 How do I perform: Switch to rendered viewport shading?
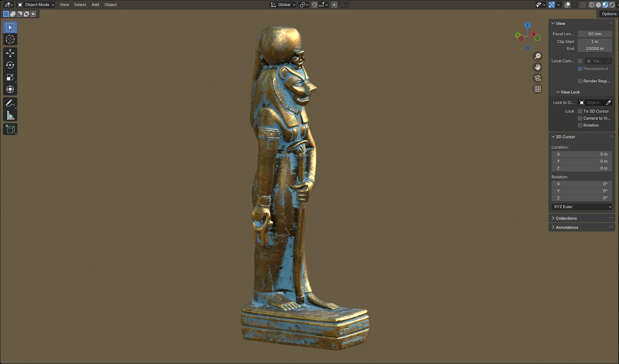click(x=612, y=5)
